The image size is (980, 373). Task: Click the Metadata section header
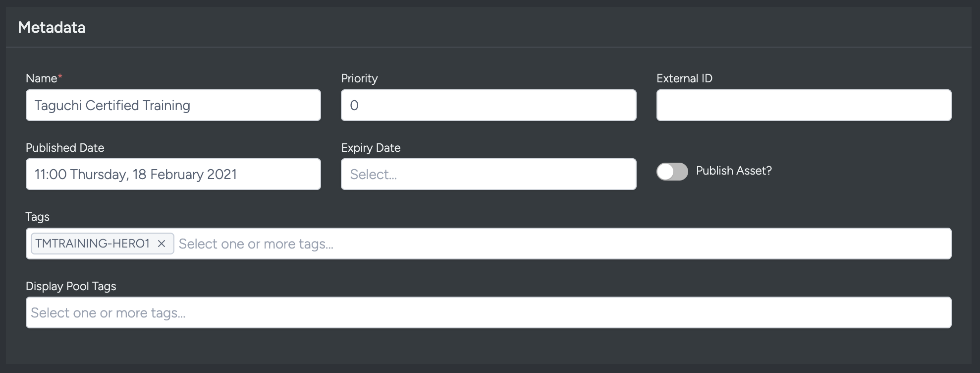(52, 27)
